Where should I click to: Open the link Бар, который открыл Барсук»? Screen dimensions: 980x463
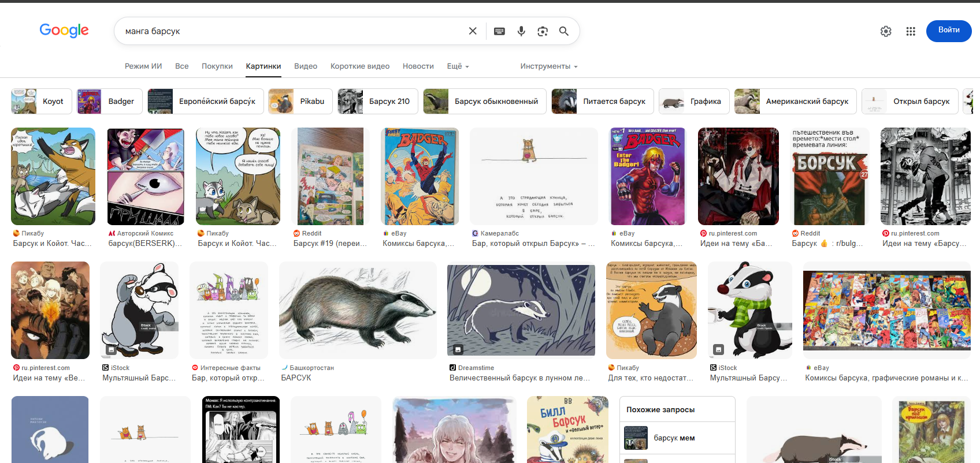[x=533, y=244]
